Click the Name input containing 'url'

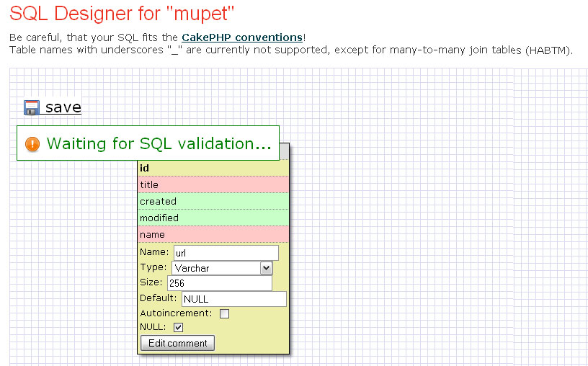226,253
